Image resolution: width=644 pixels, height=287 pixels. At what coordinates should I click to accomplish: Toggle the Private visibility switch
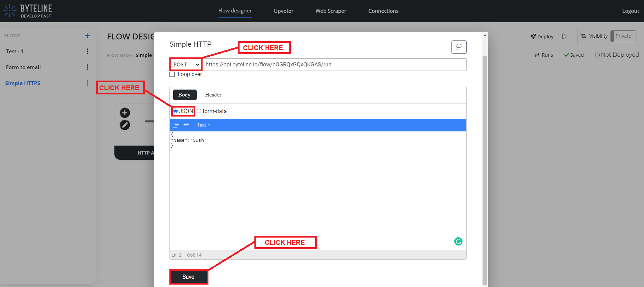(x=623, y=36)
